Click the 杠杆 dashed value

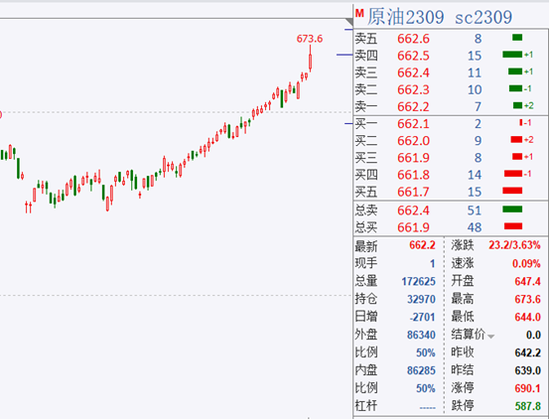(427, 408)
